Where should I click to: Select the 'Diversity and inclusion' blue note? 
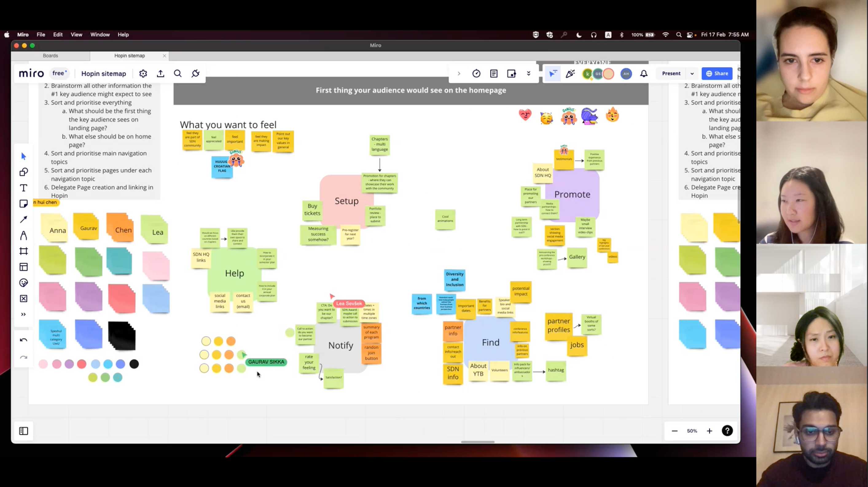[x=455, y=279]
